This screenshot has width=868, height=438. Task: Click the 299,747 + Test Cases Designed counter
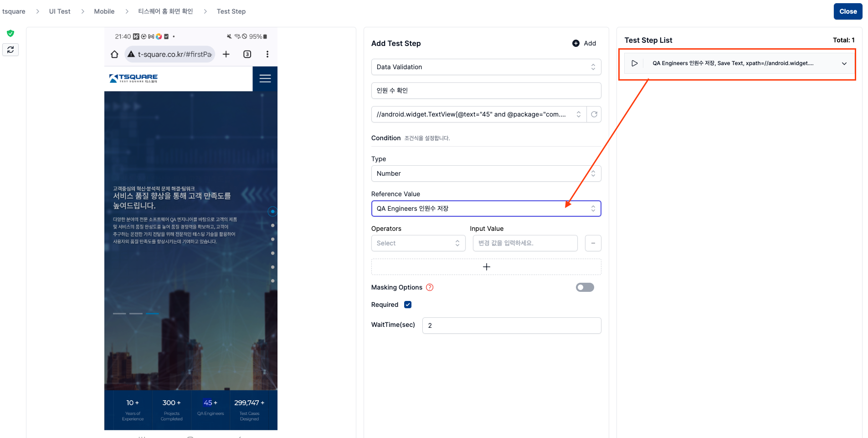[x=249, y=409]
